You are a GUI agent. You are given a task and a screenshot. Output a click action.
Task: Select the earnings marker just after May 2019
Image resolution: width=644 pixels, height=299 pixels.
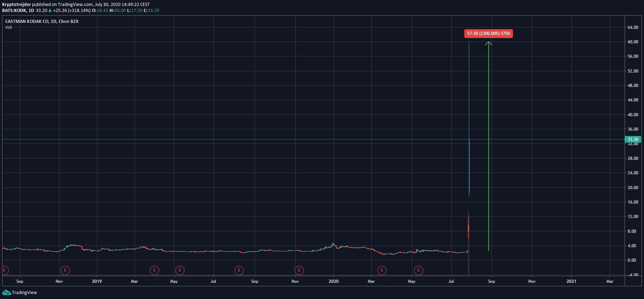180,270
